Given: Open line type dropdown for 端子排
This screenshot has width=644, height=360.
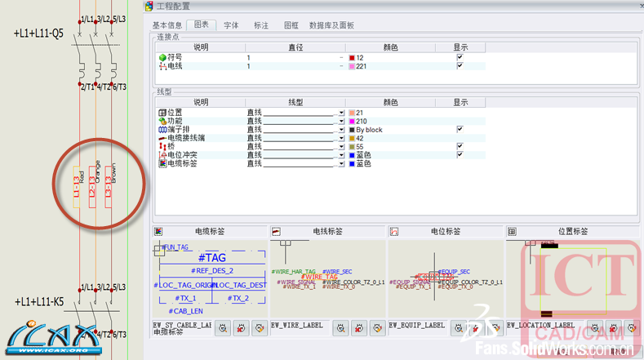Looking at the screenshot, I should point(341,130).
